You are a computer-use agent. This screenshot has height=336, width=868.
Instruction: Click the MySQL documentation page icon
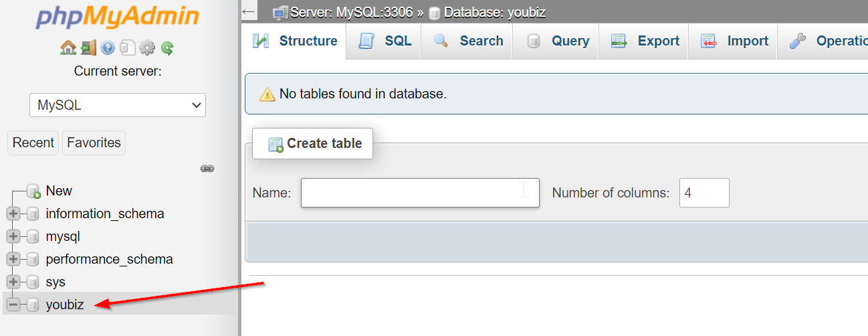128,48
